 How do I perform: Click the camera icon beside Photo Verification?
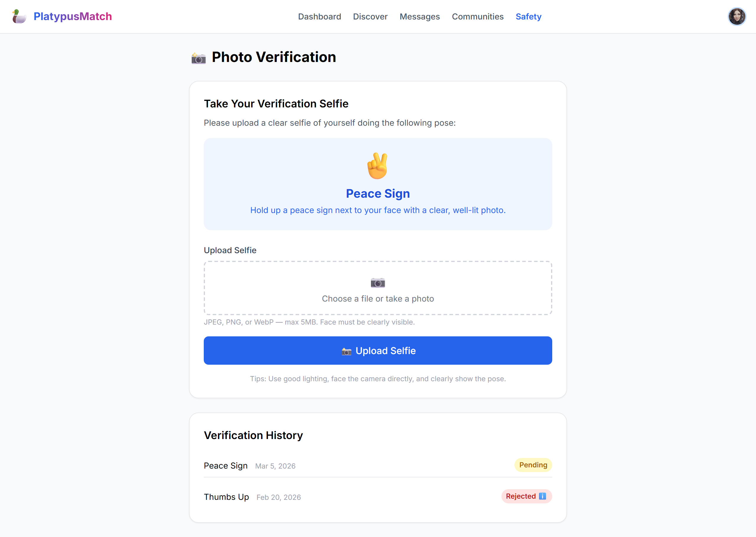click(x=198, y=58)
